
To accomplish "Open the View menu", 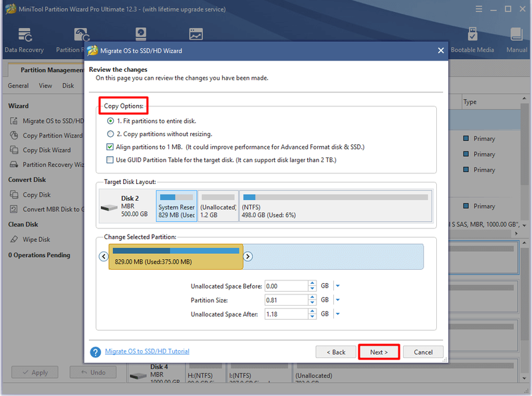I will [x=45, y=86].
